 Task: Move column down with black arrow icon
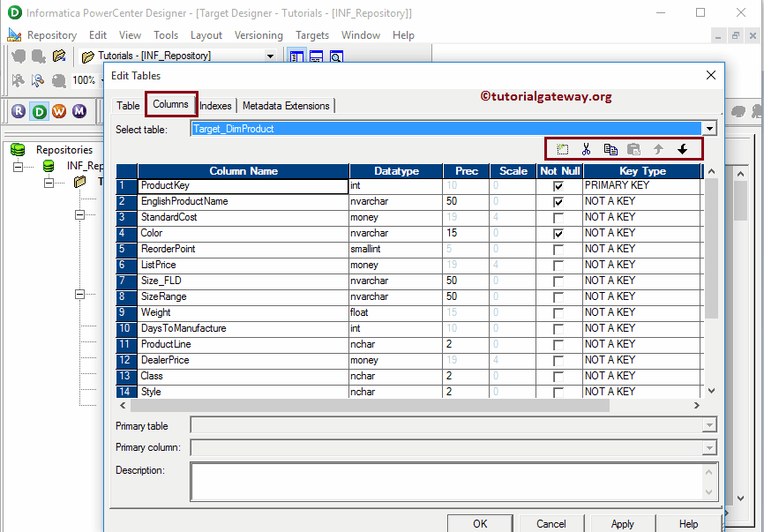click(682, 148)
